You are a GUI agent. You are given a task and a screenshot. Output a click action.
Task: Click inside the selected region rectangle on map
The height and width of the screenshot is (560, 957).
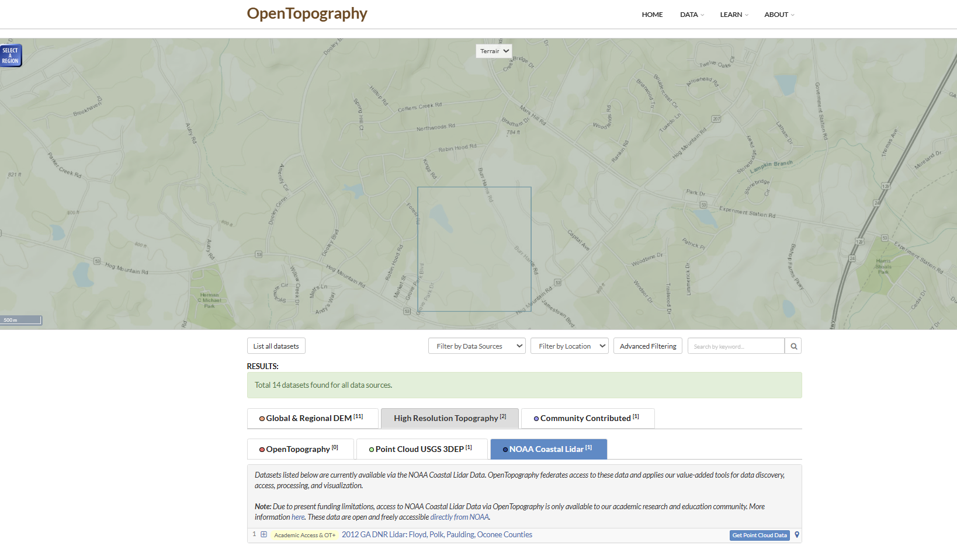(474, 249)
